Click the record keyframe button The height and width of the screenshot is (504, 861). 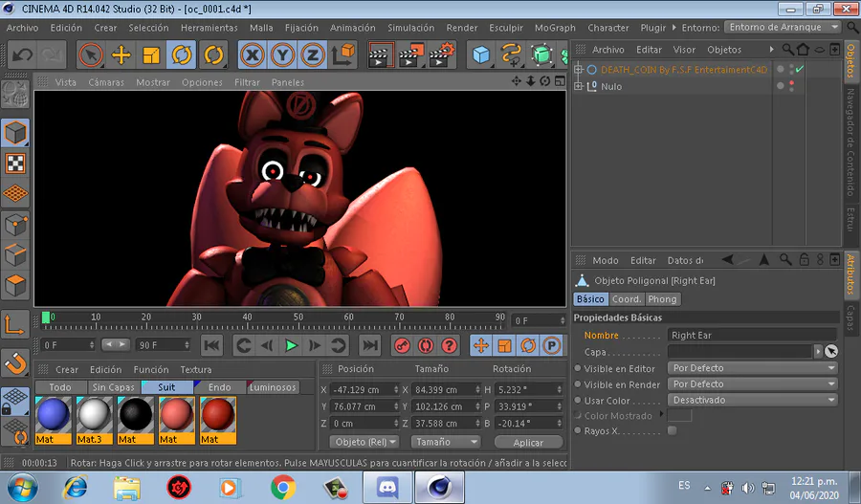click(402, 345)
